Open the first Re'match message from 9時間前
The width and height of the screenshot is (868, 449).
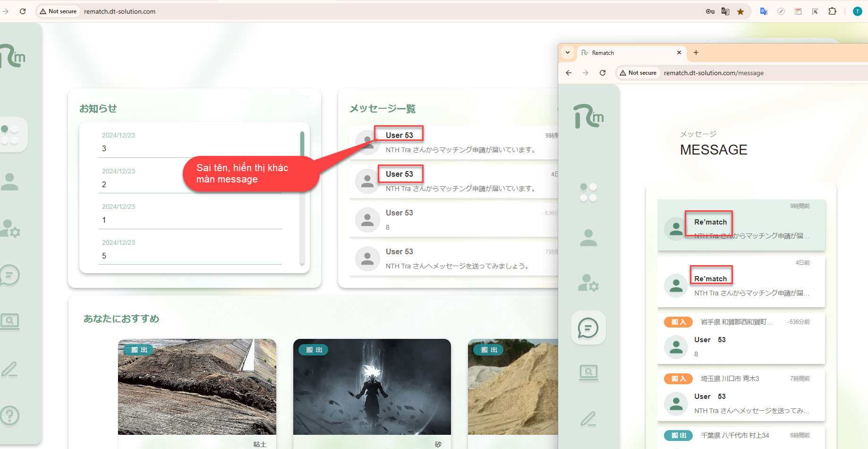tap(740, 225)
